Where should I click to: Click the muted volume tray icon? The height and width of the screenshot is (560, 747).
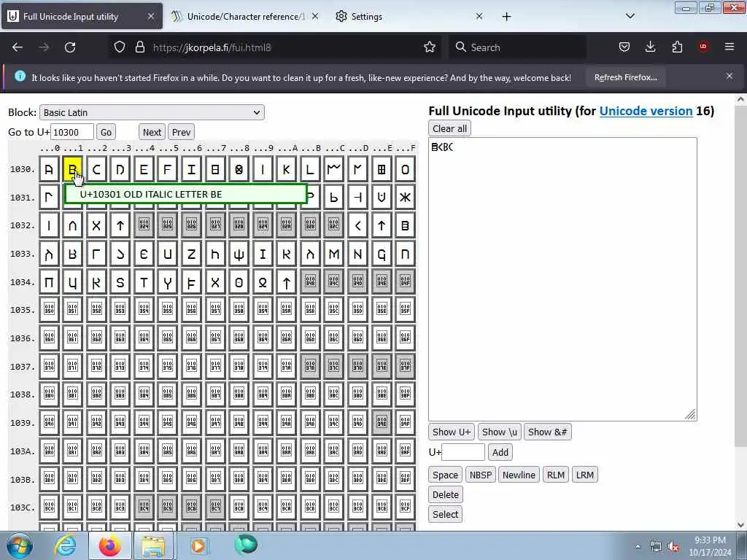[674, 547]
